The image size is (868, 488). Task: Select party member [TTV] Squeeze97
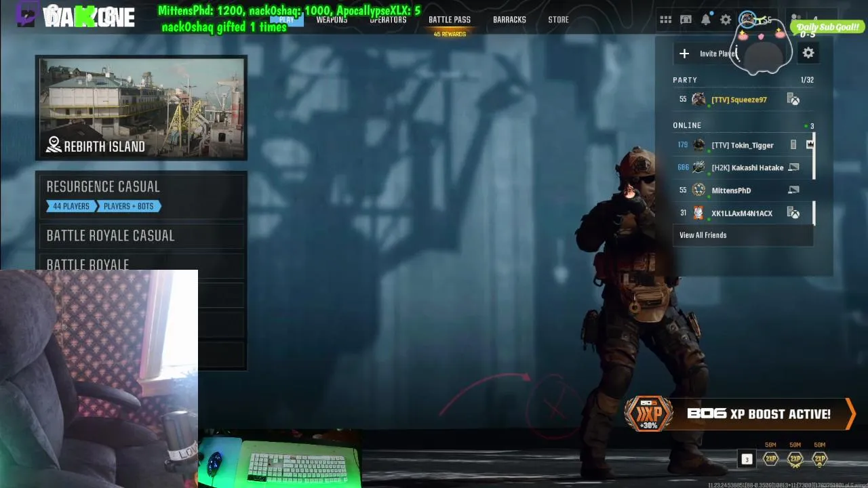click(x=743, y=100)
